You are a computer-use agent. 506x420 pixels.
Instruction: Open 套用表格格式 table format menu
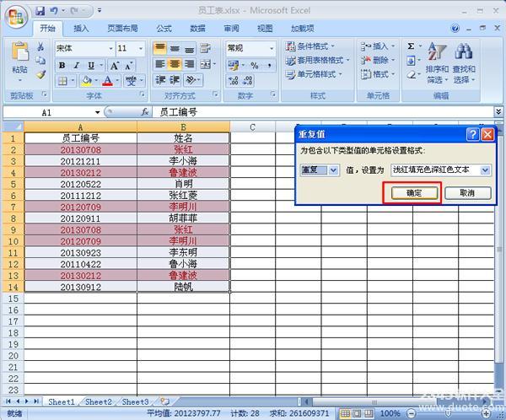click(318, 61)
